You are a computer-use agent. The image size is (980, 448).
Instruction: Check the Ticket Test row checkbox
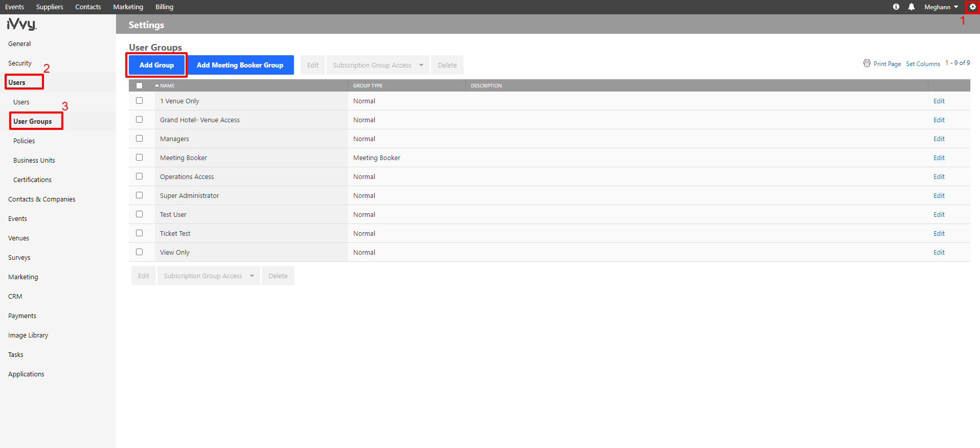click(x=139, y=233)
